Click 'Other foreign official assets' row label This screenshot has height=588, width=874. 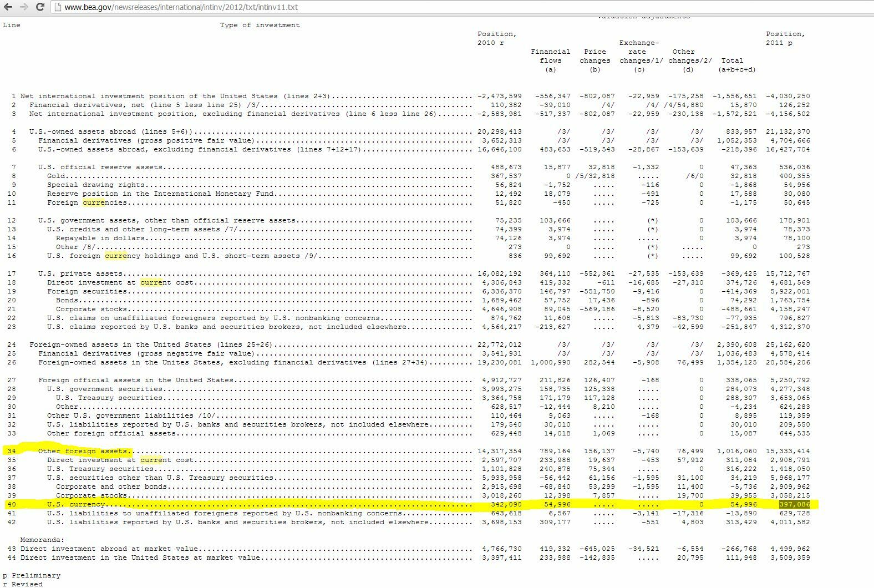(111, 434)
